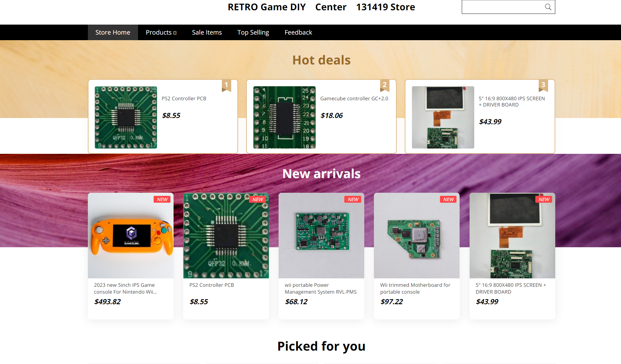This screenshot has height=364, width=621.
Task: Click the $18.06 price text
Action: (332, 116)
